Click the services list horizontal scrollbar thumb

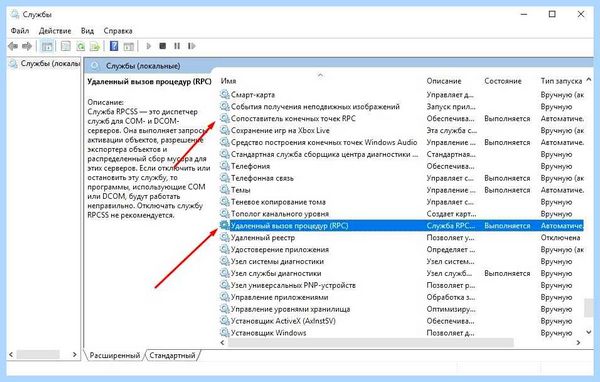370,343
